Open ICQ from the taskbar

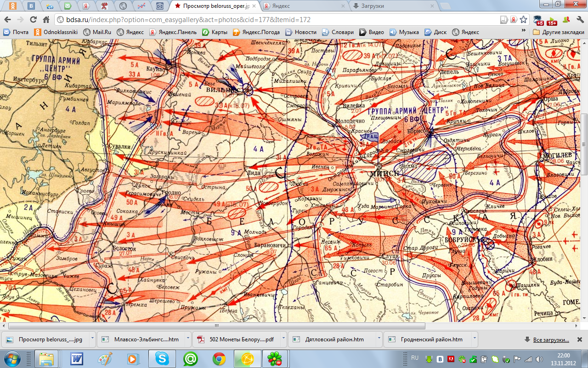[274, 358]
